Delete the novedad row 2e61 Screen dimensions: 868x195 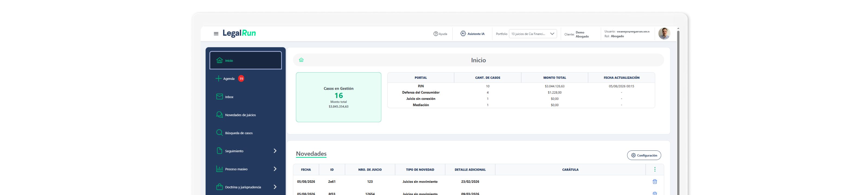[x=655, y=181]
